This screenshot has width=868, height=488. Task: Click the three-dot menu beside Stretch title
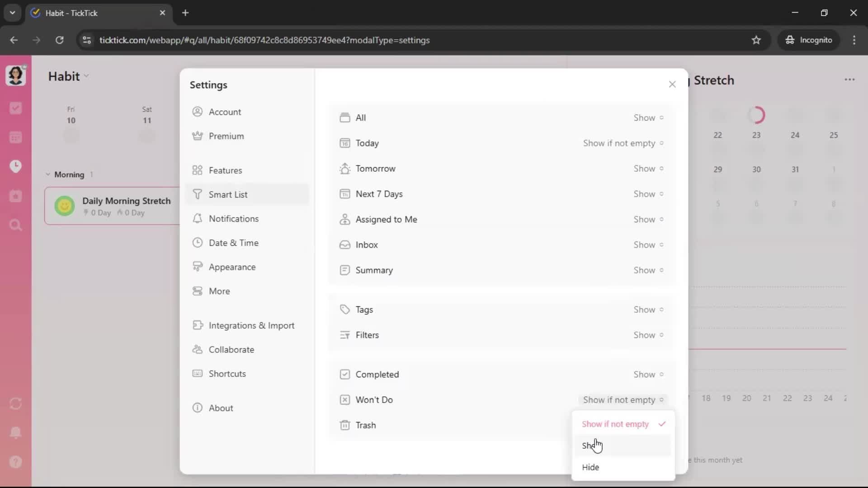pos(849,80)
